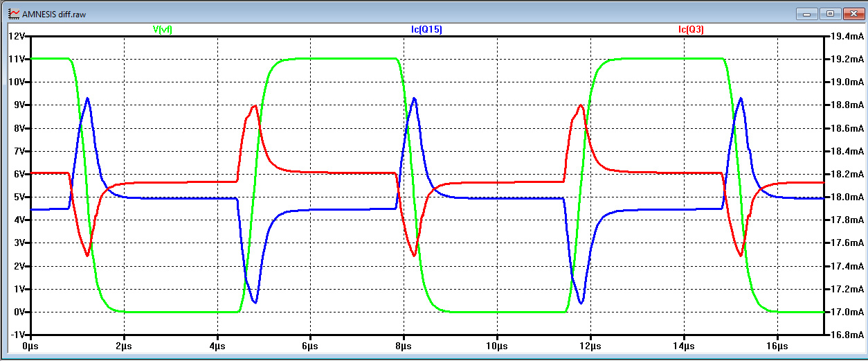Click the AMNESIS diff.raw title text
The width and height of the screenshot is (868, 361).
coord(55,13)
